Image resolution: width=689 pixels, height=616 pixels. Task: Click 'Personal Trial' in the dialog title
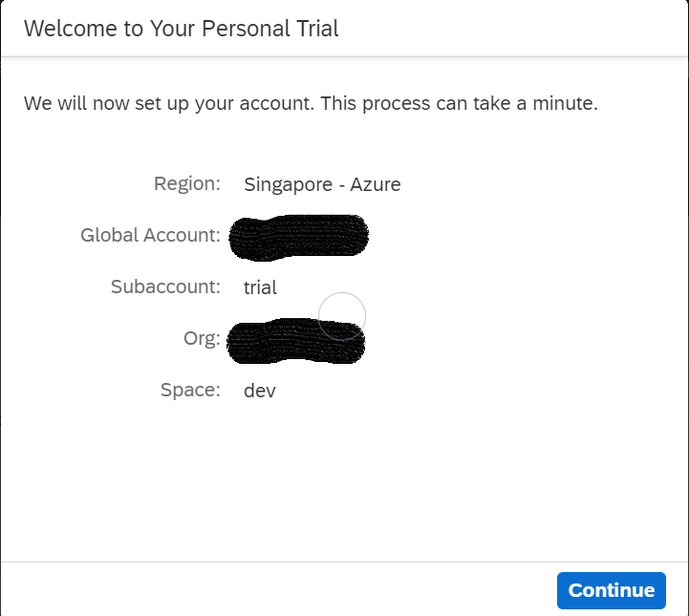pos(269,29)
